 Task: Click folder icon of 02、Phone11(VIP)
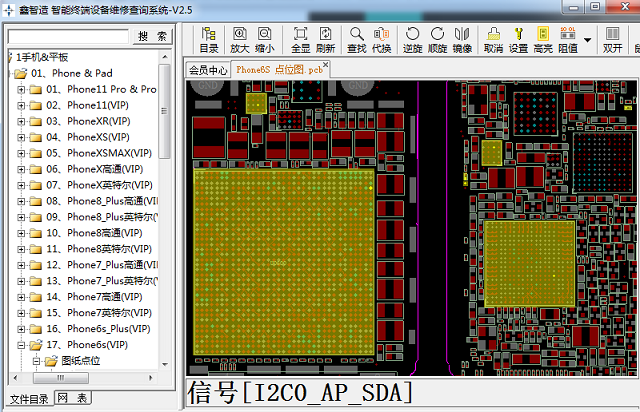coord(36,106)
